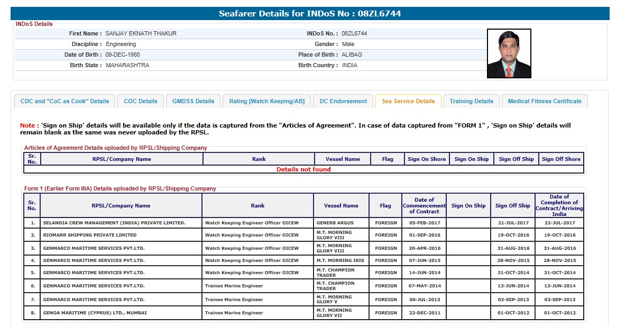Open the GMDSS Details tab
Viewport: 644px width, 326px height.
click(193, 101)
